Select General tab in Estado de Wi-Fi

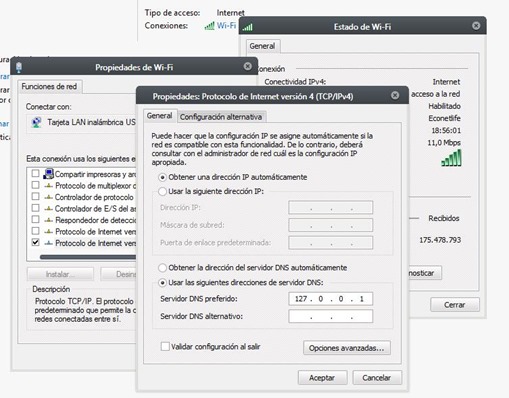pos(262,46)
